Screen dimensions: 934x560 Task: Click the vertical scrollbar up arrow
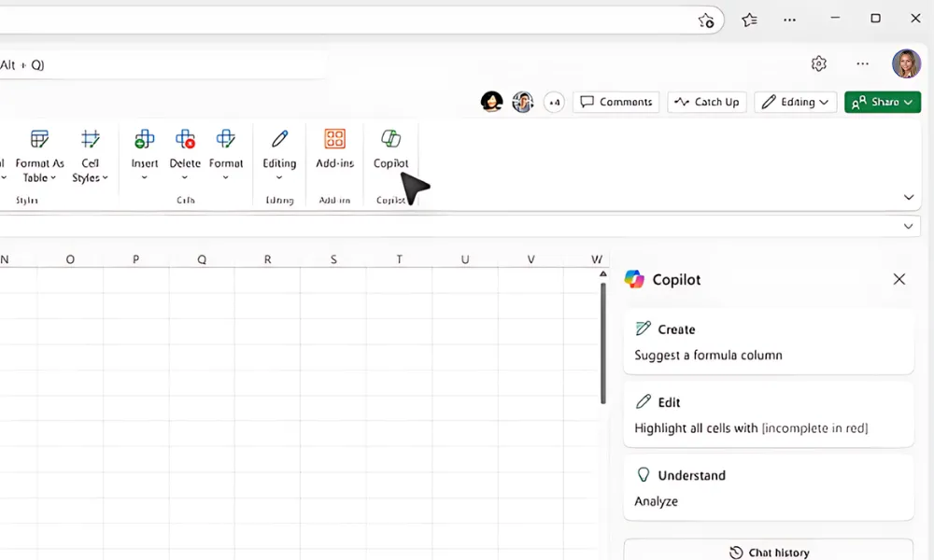click(x=602, y=273)
